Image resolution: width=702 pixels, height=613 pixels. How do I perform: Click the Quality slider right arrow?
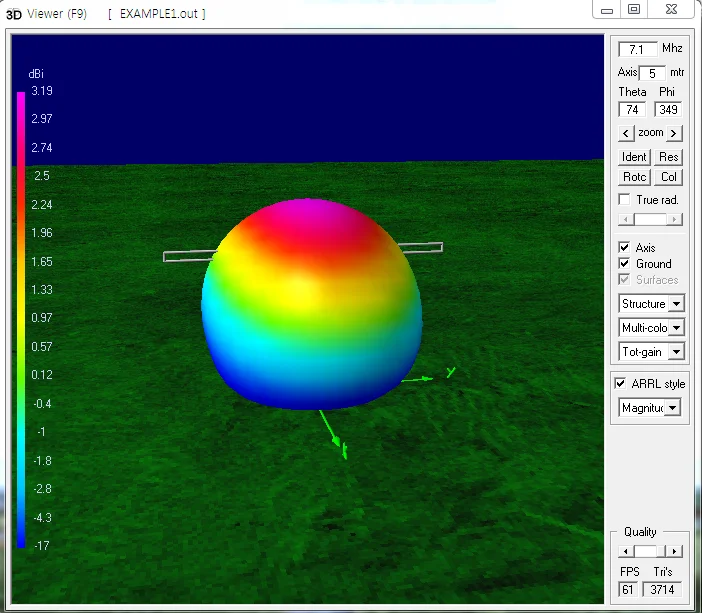[x=676, y=551]
